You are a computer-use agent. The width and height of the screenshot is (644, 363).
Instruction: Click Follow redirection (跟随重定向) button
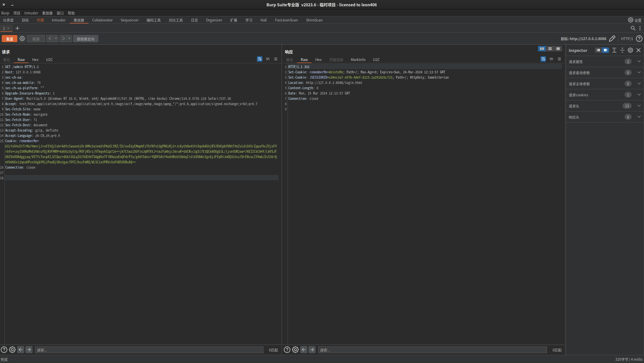[86, 39]
